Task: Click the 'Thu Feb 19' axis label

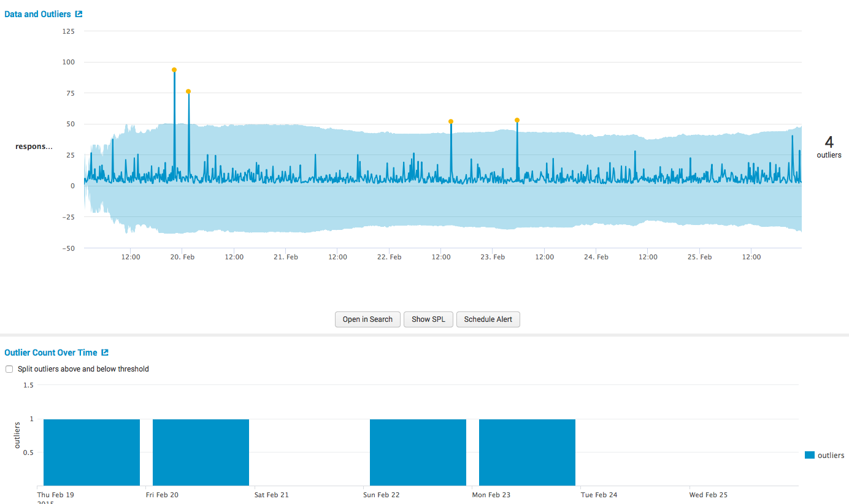Action: 56,495
